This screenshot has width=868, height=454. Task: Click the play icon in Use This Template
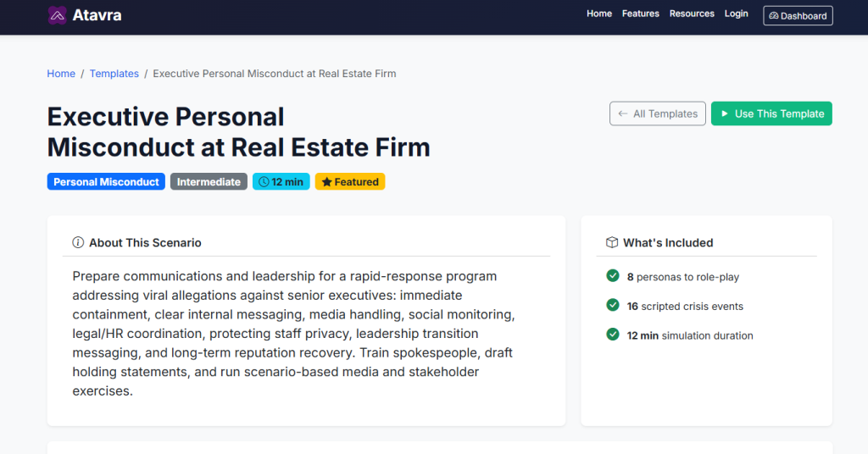(725, 113)
